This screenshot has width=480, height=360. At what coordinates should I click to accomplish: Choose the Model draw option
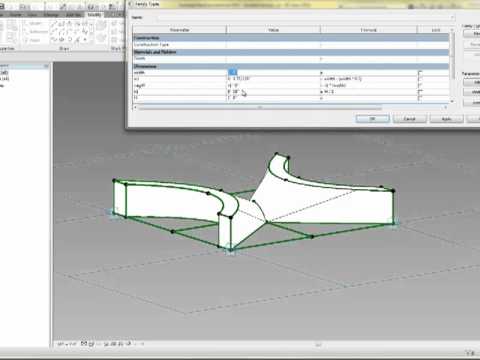(35, 23)
